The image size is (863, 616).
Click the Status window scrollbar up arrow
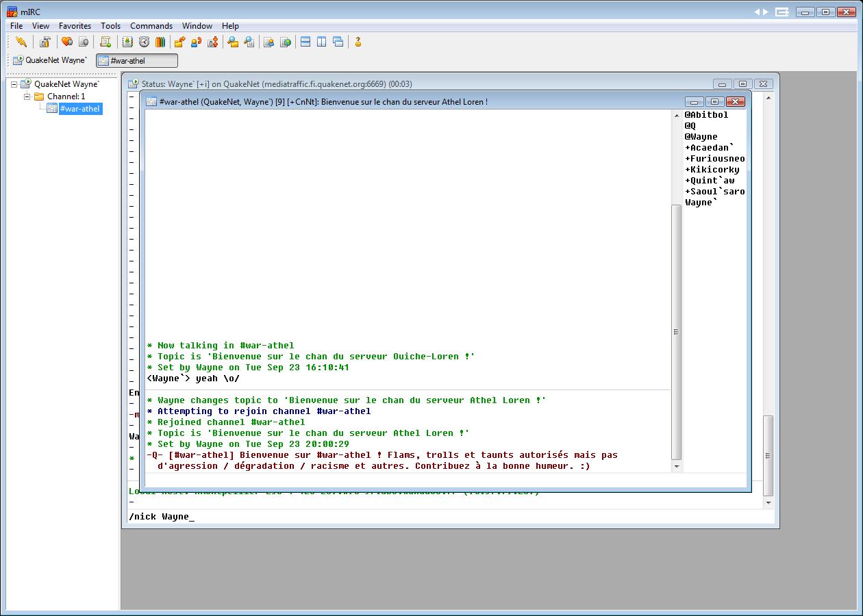point(768,98)
